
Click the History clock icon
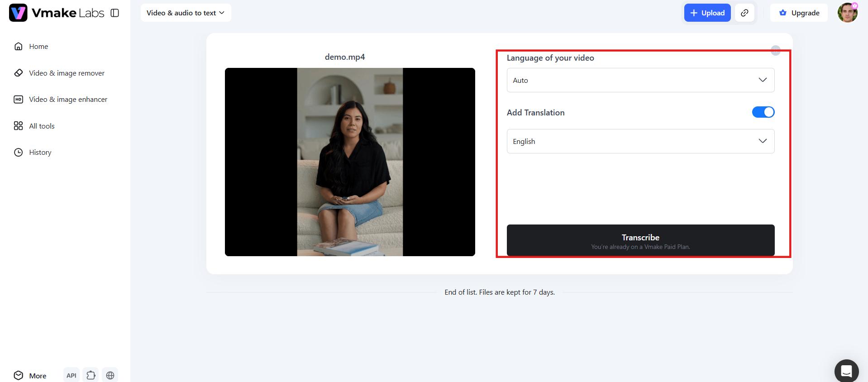click(19, 152)
